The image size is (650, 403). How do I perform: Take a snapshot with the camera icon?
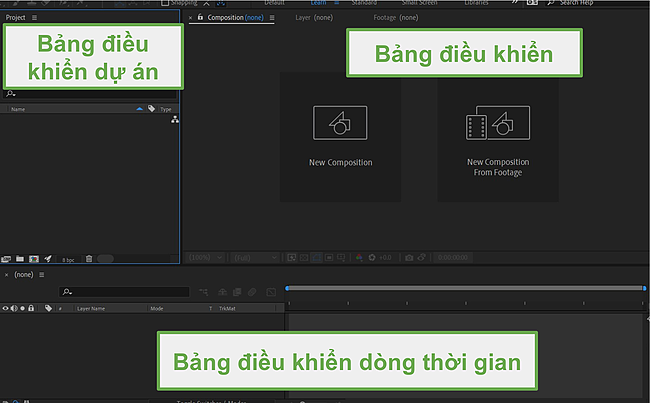coord(409,257)
